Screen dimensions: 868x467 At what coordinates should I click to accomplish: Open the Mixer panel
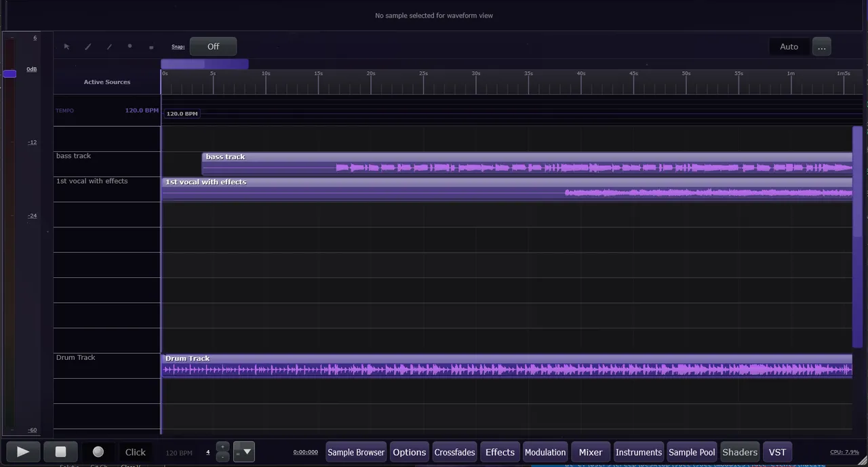click(590, 452)
